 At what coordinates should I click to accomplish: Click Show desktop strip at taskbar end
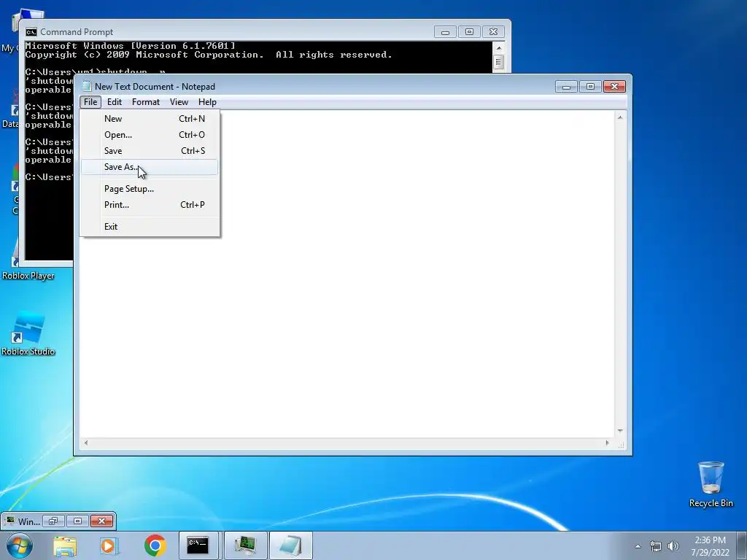(x=742, y=545)
